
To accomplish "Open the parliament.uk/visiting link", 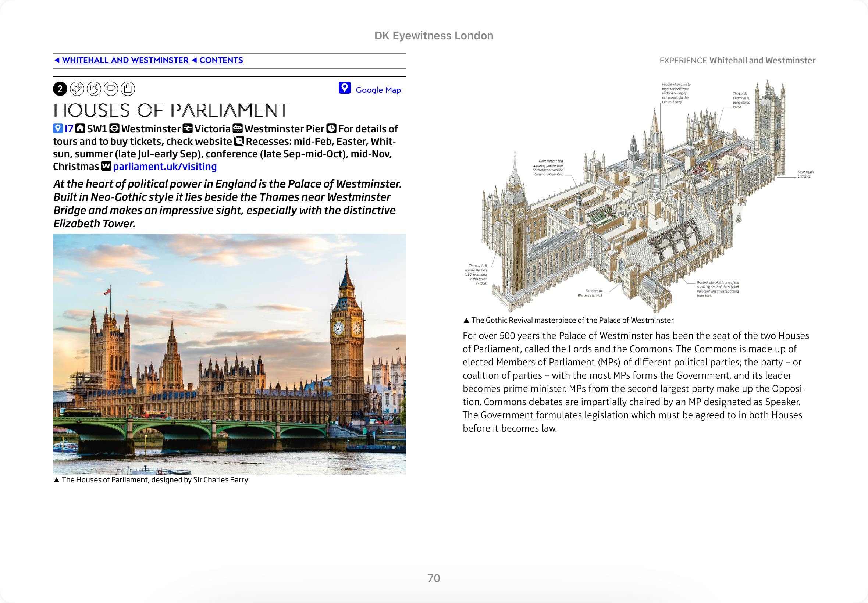I will (x=165, y=167).
